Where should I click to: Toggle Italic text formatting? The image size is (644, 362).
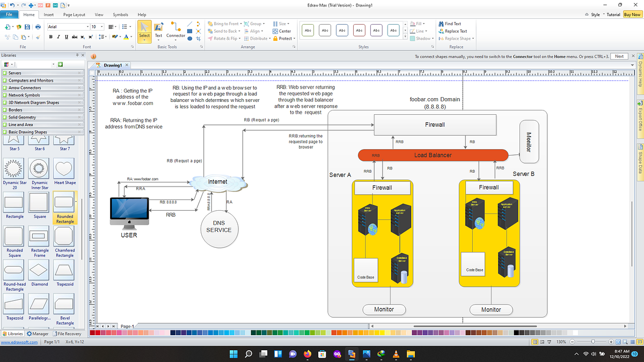click(58, 36)
